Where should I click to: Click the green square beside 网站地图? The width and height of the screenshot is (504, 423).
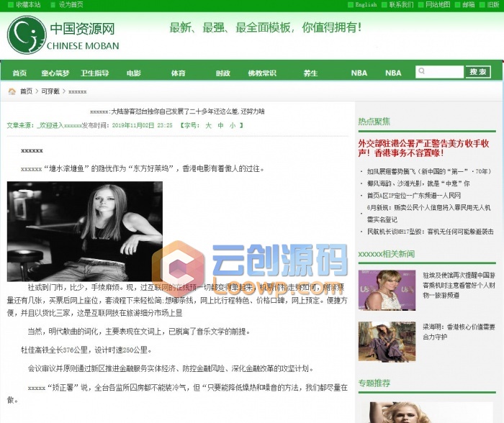click(420, 4)
